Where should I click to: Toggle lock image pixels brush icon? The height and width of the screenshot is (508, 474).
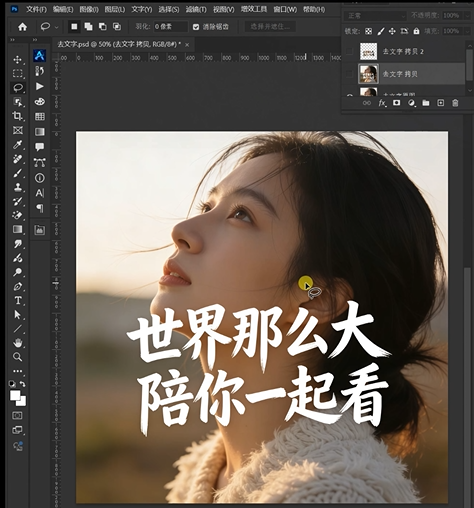pyautogui.click(x=380, y=31)
